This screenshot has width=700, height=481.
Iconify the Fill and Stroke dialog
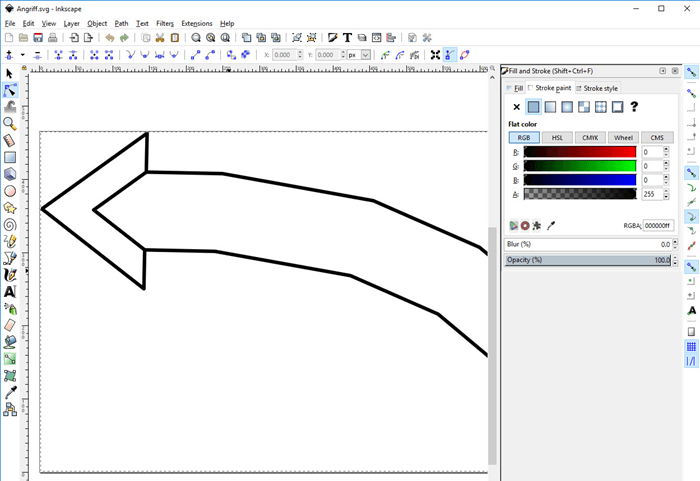663,71
